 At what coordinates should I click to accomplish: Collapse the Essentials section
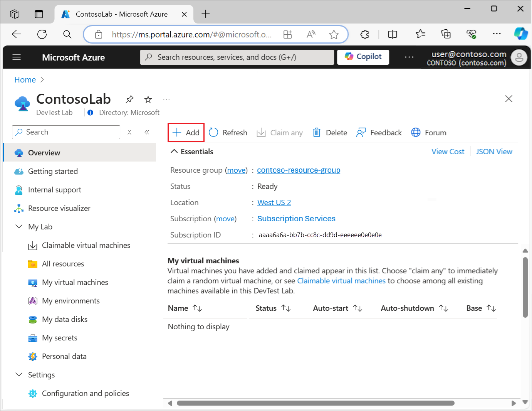pos(174,152)
